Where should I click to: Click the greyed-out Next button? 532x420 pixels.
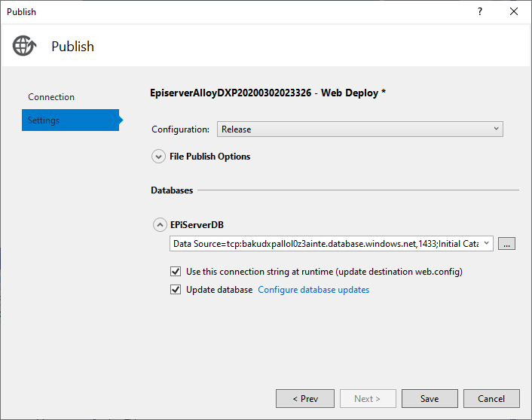(367, 398)
